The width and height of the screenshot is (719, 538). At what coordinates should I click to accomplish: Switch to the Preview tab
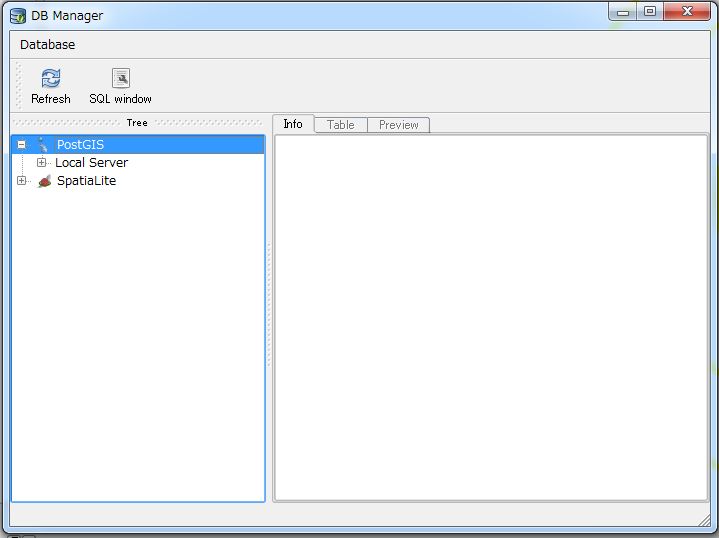point(398,125)
